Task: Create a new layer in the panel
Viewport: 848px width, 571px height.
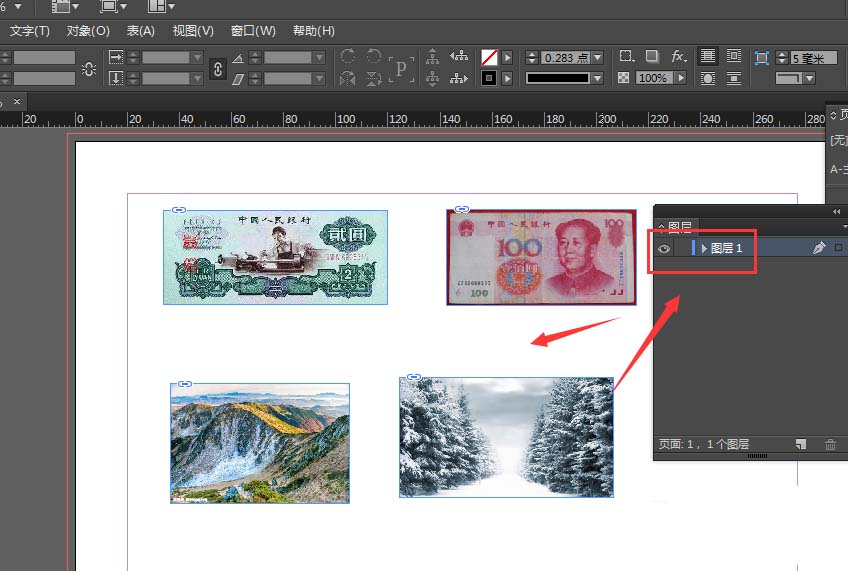Action: 801,444
